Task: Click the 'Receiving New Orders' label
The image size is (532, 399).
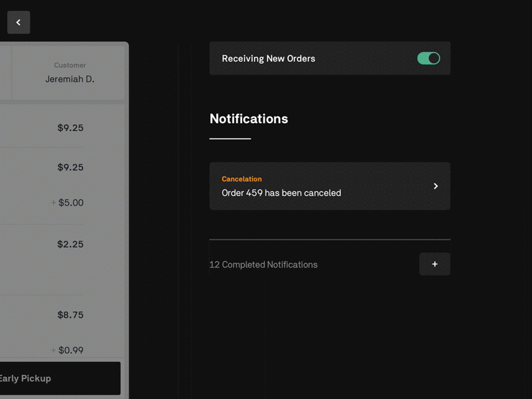Action: (x=269, y=59)
